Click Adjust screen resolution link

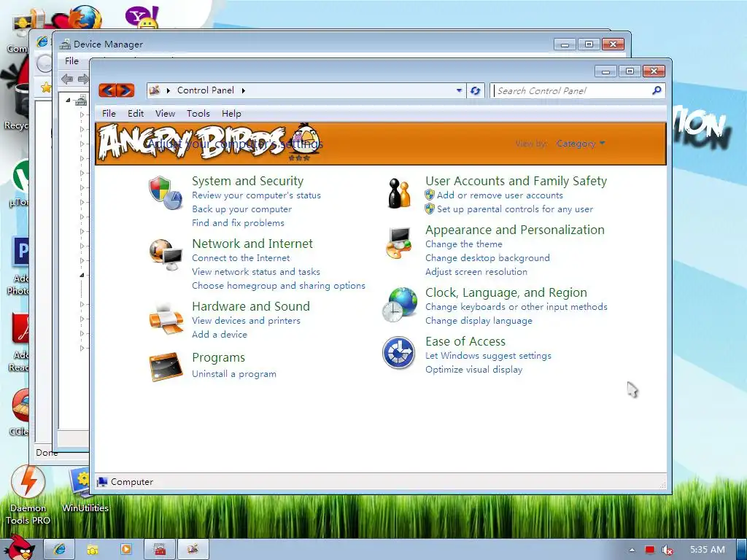(x=476, y=272)
